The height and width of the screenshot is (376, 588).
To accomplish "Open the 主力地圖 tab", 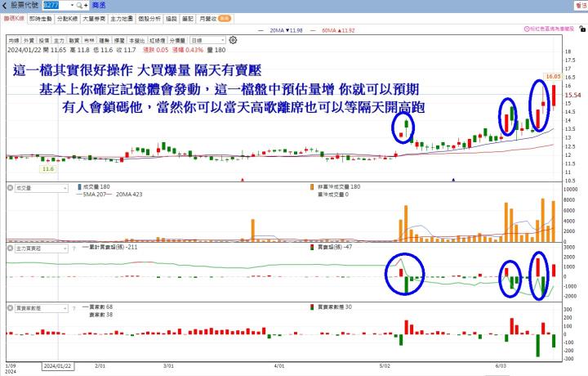I will tap(121, 16).
